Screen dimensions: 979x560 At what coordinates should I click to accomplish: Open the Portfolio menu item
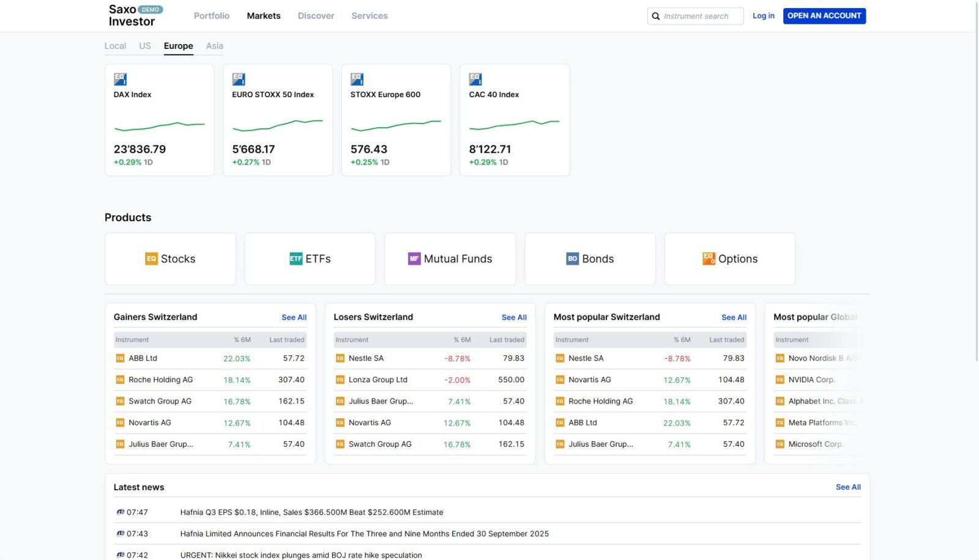pyautogui.click(x=212, y=16)
